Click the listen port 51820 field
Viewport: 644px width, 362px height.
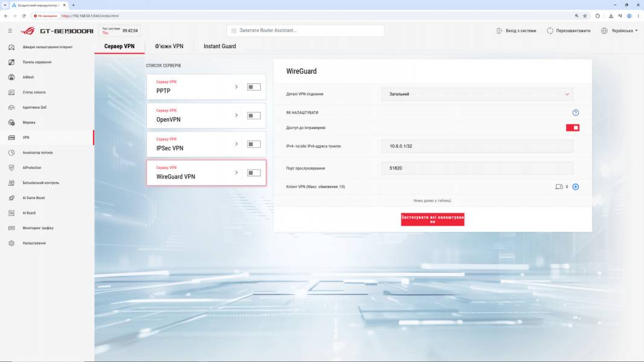(477, 168)
